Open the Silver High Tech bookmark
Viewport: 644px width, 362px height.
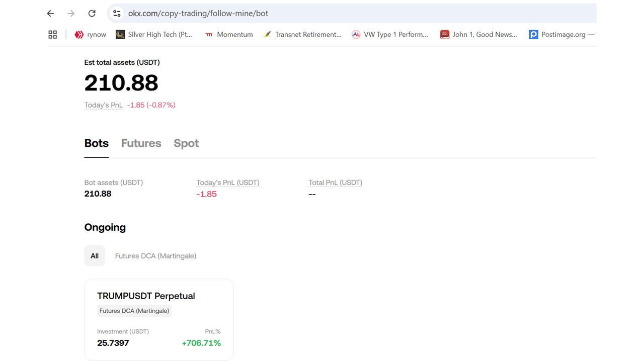pyautogui.click(x=154, y=35)
